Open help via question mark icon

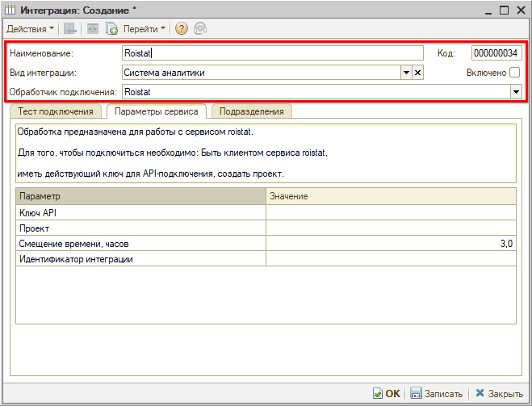pos(182,29)
